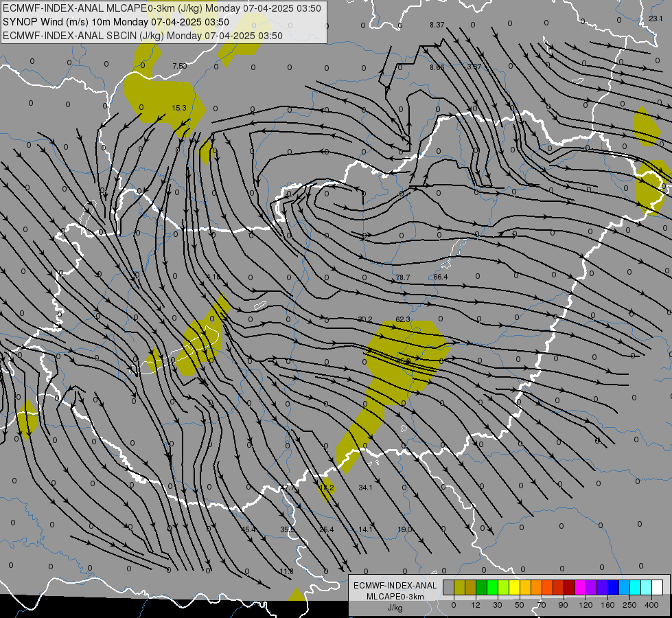This screenshot has width=672, height=618.
Task: Select the pure blue legend swatch
Action: tap(614, 587)
